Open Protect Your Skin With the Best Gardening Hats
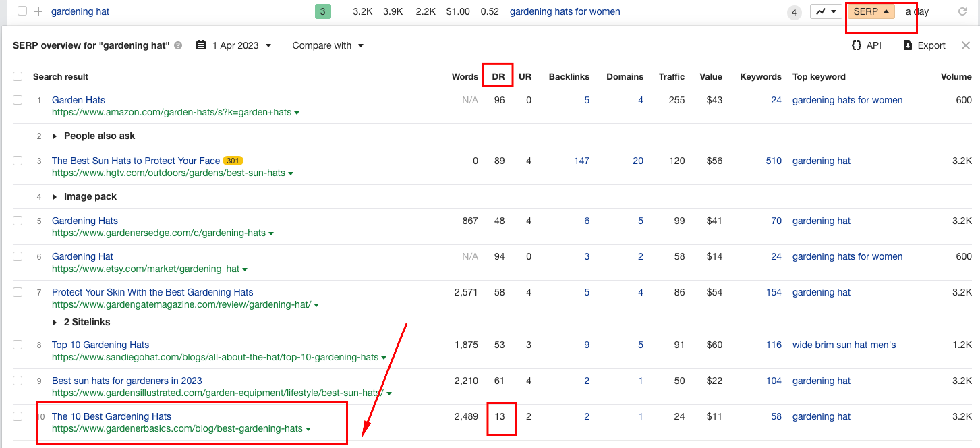Image resolution: width=980 pixels, height=448 pixels. point(152,292)
